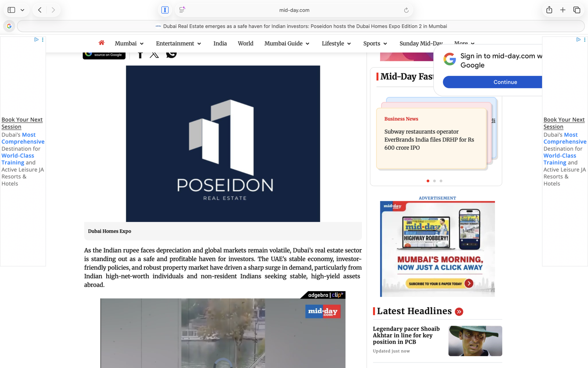The image size is (588, 368).
Task: Reload page using the refresh icon
Action: pyautogui.click(x=406, y=10)
